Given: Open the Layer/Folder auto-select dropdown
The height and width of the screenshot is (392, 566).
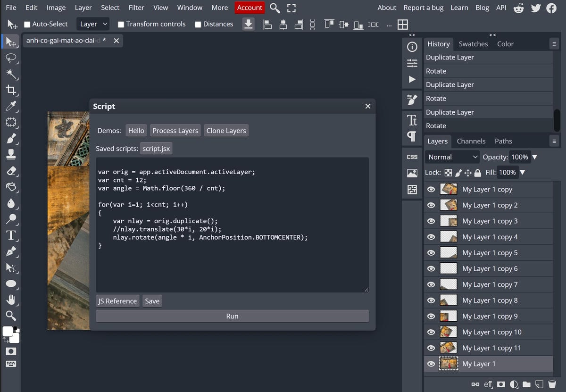Looking at the screenshot, I should click(x=93, y=24).
